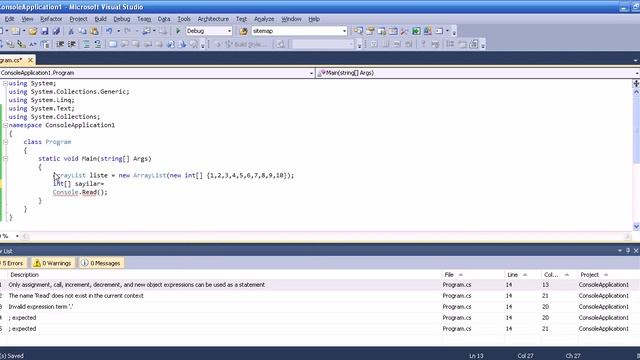Open the Edit menu

pos(9,19)
